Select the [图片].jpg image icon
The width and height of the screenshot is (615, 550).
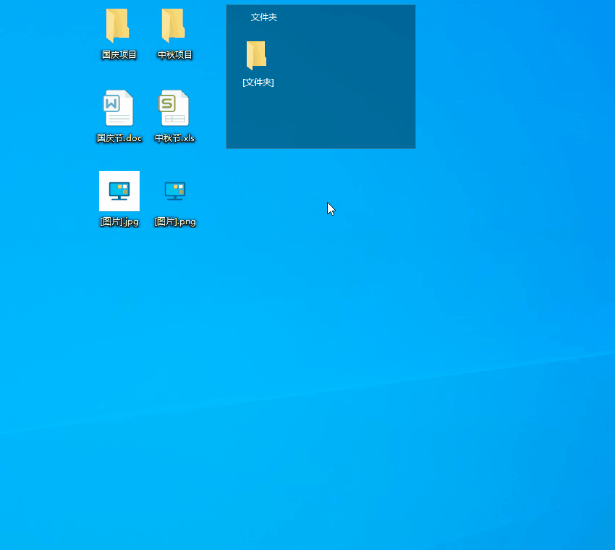[x=119, y=190]
